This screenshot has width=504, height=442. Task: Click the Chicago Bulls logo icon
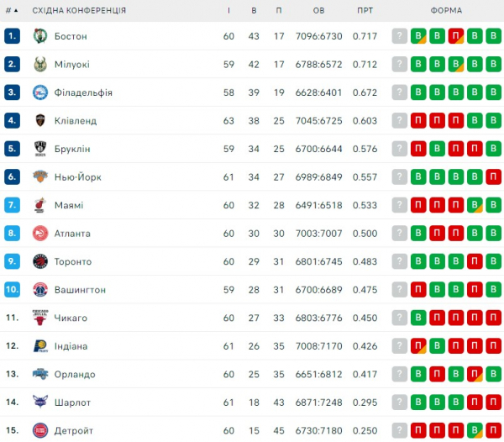coord(40,318)
